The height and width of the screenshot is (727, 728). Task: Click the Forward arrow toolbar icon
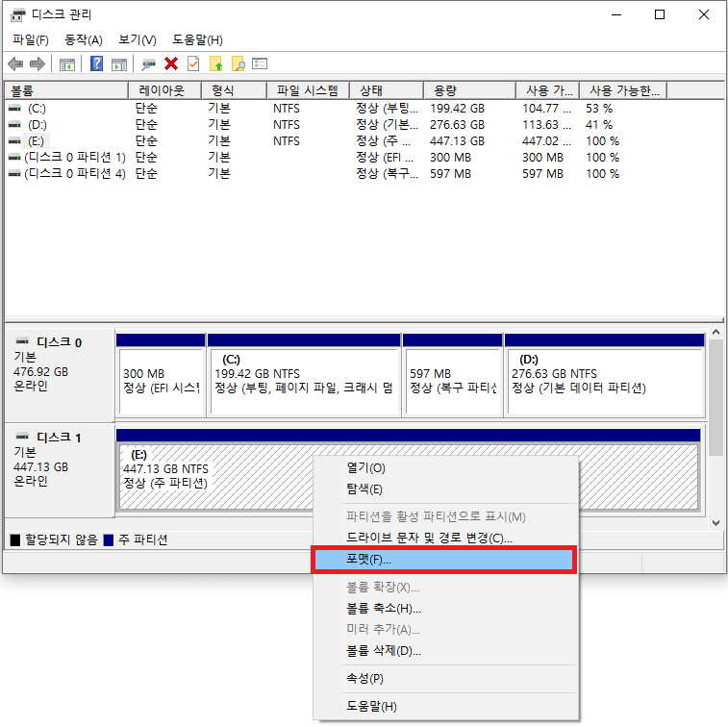38,63
